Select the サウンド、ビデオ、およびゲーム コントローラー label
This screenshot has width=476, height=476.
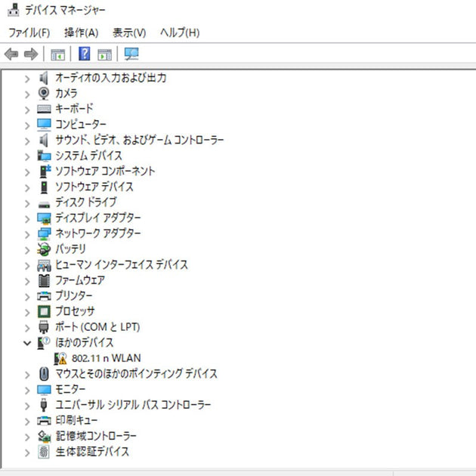(x=140, y=141)
